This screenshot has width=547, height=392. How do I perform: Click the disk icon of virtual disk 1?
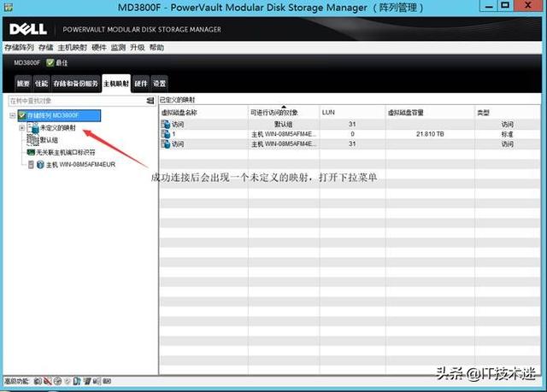coord(165,134)
